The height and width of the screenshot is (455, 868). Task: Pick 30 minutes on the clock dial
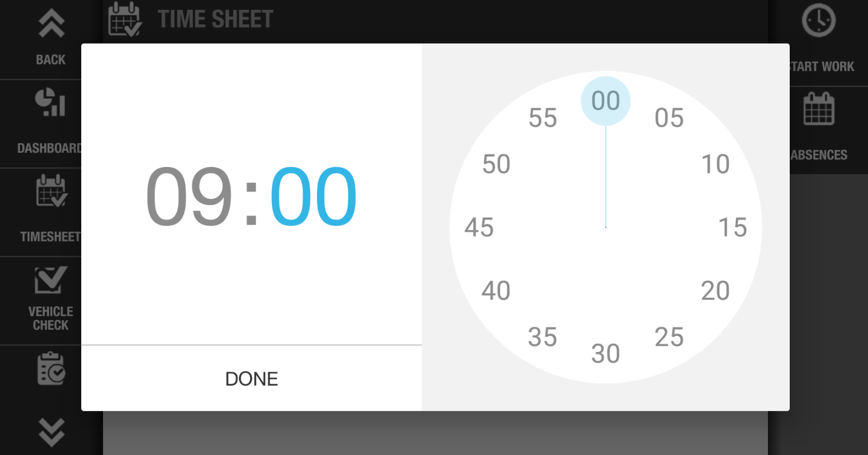605,354
